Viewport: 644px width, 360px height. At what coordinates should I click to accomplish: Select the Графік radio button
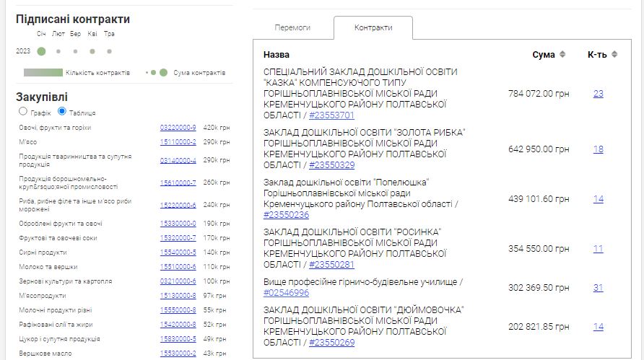(x=23, y=112)
